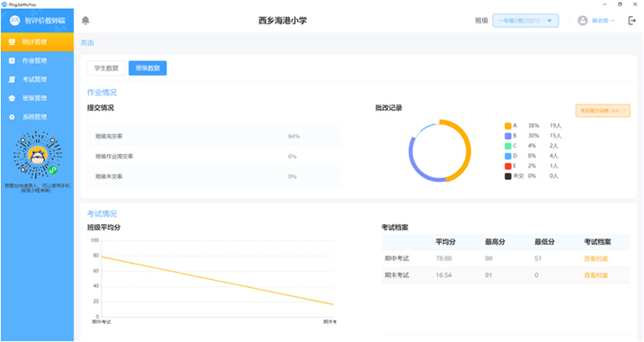Click the black 未交 legend swatch
Viewport: 644px width, 342px height.
(x=508, y=175)
